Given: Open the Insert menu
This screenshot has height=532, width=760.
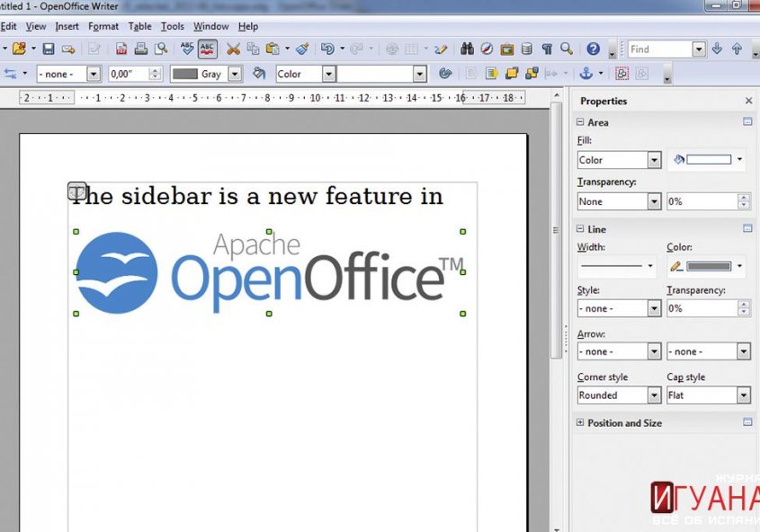Looking at the screenshot, I should [x=67, y=27].
